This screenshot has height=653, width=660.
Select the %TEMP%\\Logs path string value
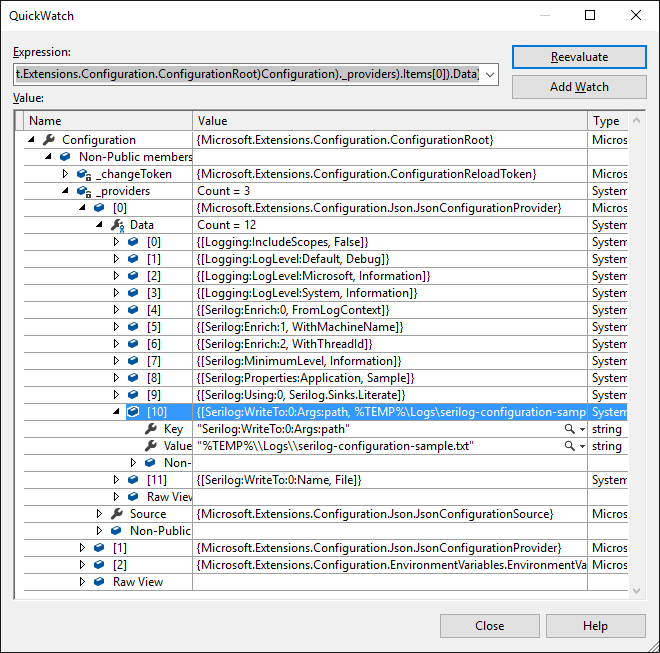point(335,446)
